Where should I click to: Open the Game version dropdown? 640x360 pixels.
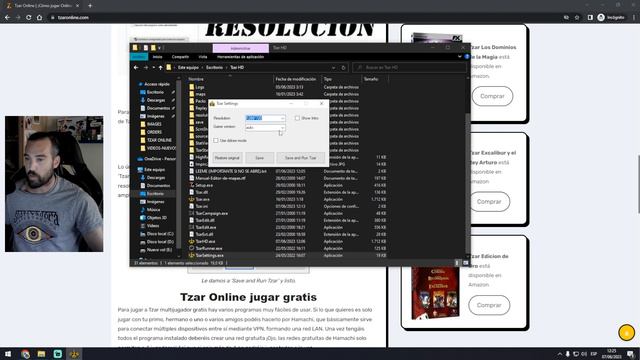click(265, 127)
